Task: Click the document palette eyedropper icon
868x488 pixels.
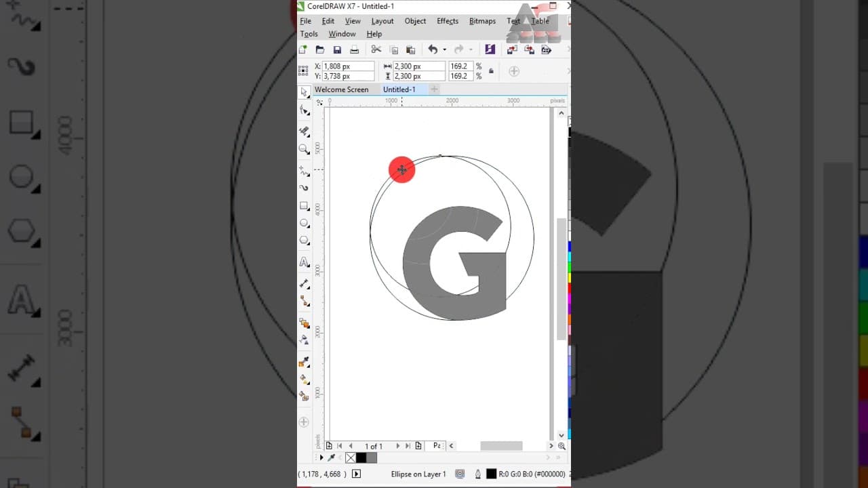Action: click(332, 458)
